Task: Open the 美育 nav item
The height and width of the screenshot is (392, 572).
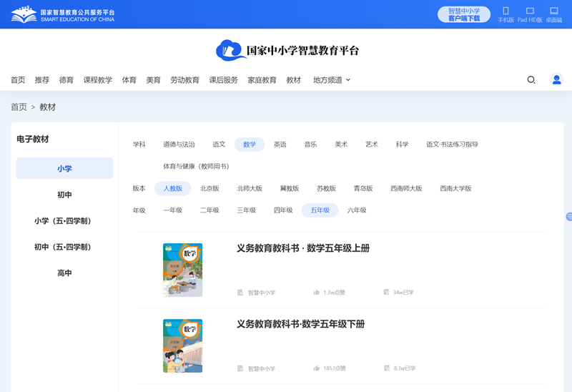Action: 153,80
